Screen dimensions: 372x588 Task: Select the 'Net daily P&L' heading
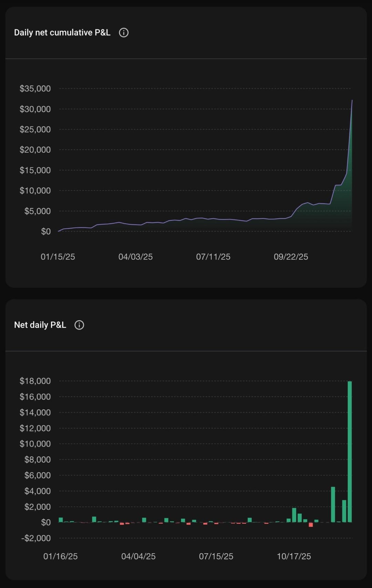40,325
